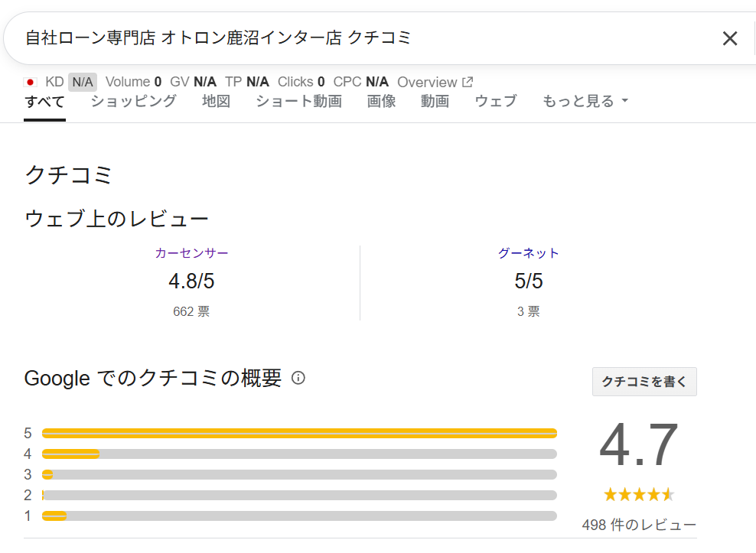Open the グーネット review link
The height and width of the screenshot is (553, 756).
tap(529, 253)
